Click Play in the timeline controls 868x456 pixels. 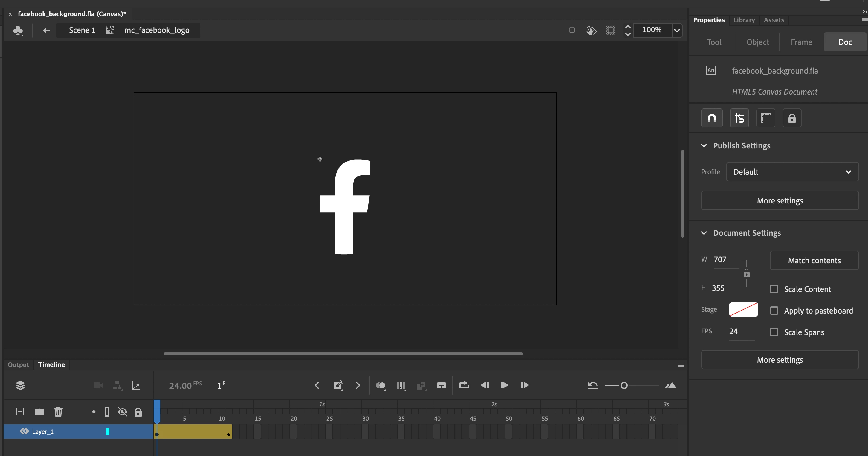(x=505, y=385)
